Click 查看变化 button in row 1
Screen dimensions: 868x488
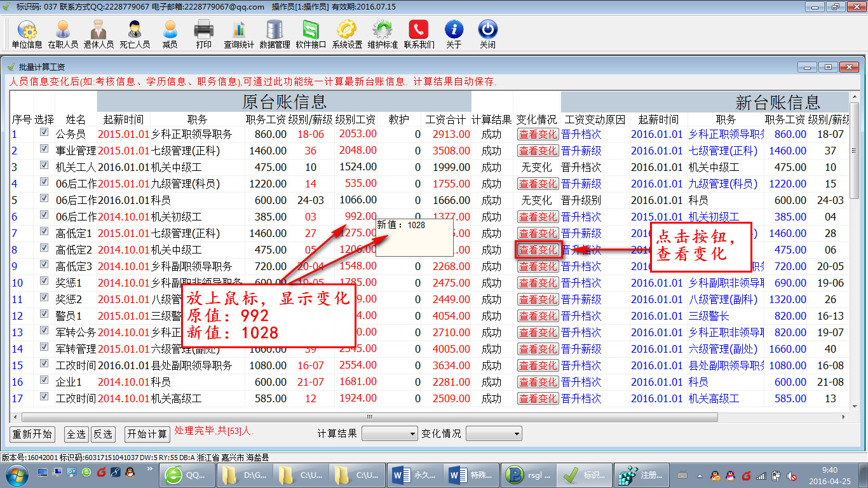[x=538, y=134]
